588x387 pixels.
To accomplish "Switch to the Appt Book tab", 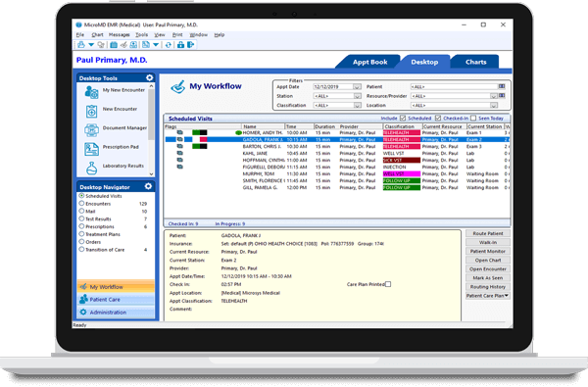I will pyautogui.click(x=369, y=62).
